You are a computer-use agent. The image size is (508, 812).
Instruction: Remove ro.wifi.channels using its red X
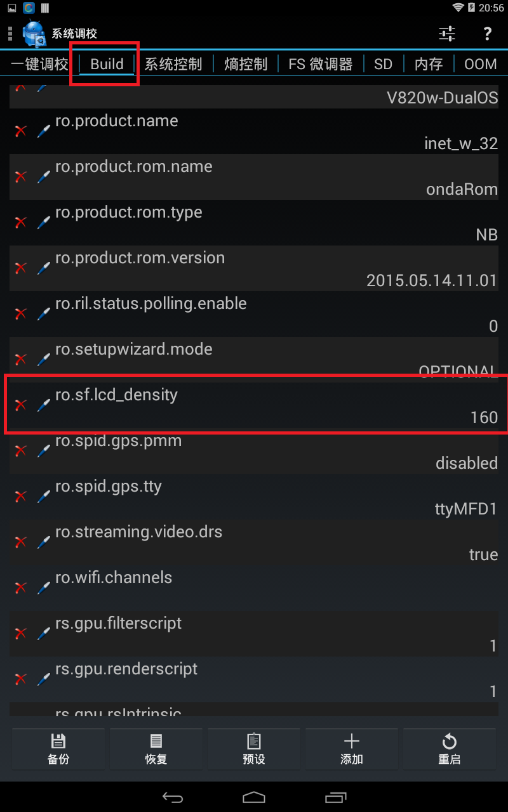pyautogui.click(x=20, y=587)
